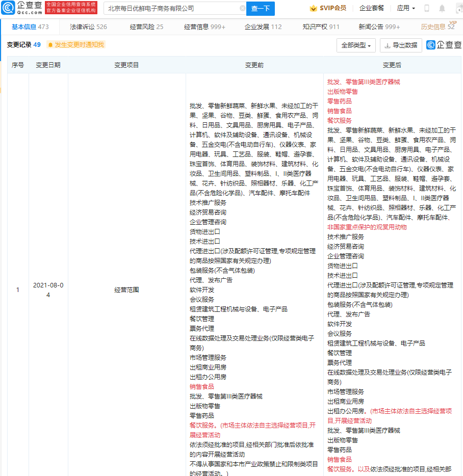Click the 导出数据 export button
This screenshot has height=476, width=463.
coord(401,45)
